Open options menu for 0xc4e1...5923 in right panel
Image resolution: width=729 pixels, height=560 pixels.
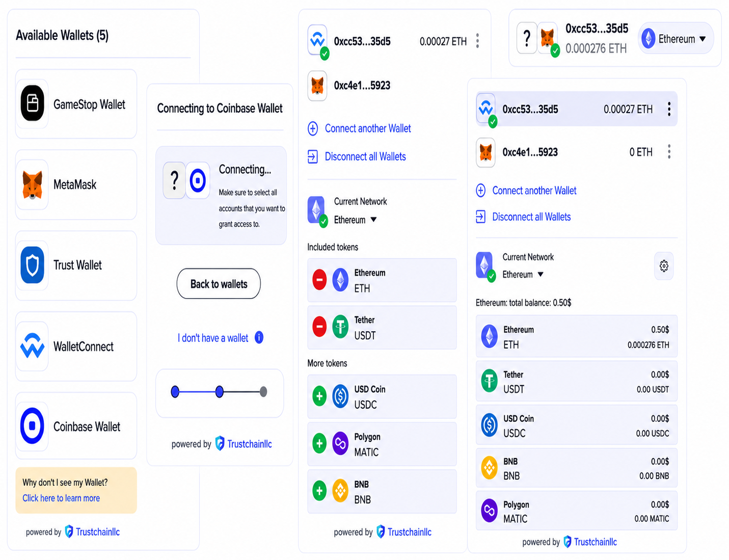669,151
